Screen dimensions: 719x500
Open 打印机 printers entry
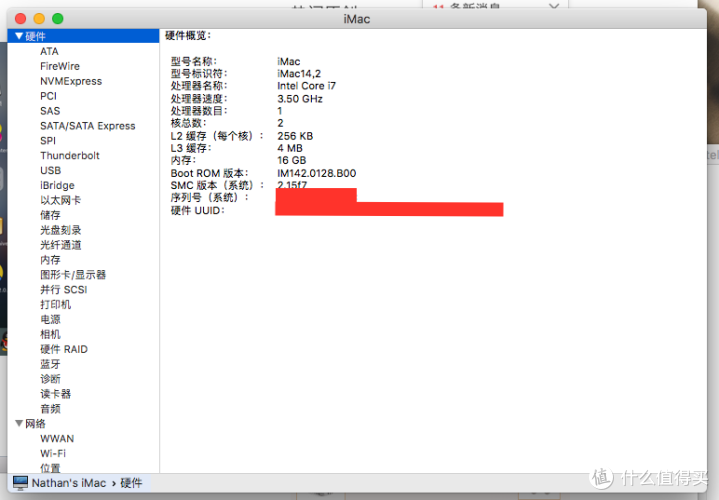click(x=55, y=305)
